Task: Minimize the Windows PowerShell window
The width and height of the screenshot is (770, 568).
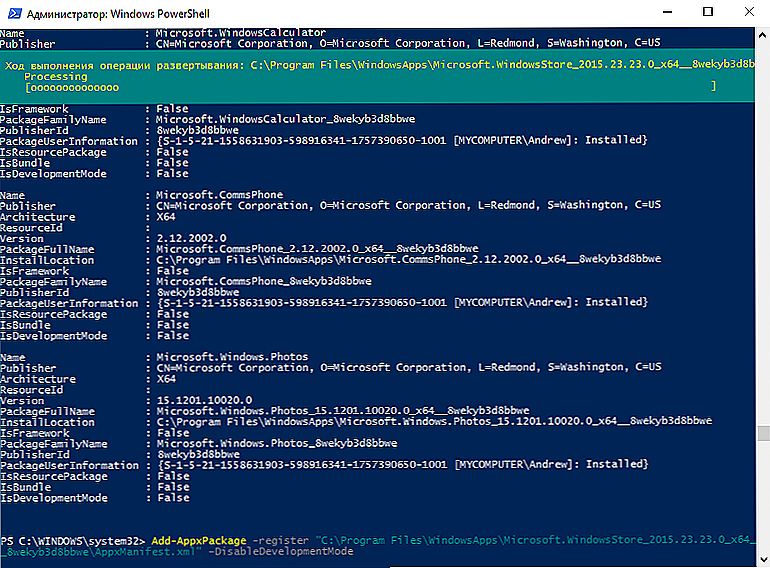Action: pyautogui.click(x=667, y=12)
